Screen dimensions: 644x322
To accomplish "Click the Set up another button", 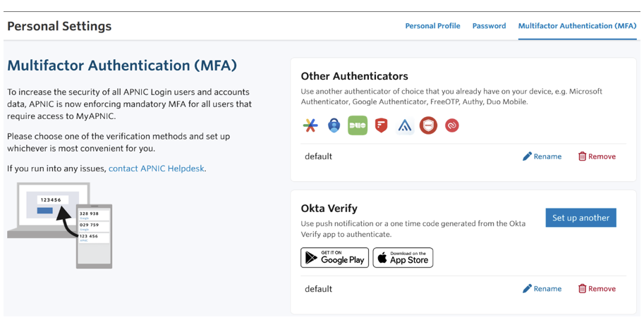I will tap(581, 218).
